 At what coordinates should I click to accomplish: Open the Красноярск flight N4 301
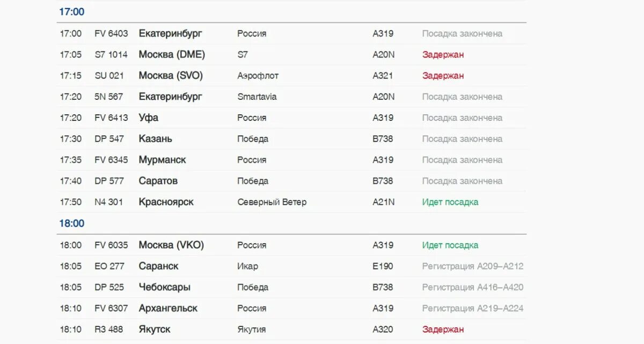291,202
